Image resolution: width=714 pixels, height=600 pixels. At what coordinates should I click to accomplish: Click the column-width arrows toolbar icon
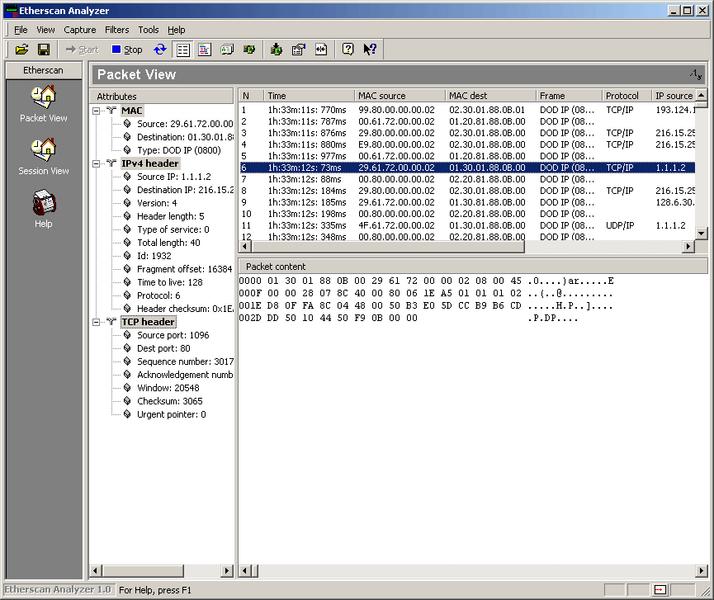point(321,49)
